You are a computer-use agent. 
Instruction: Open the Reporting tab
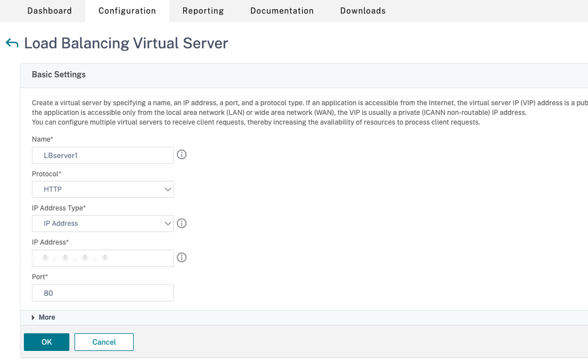[203, 10]
